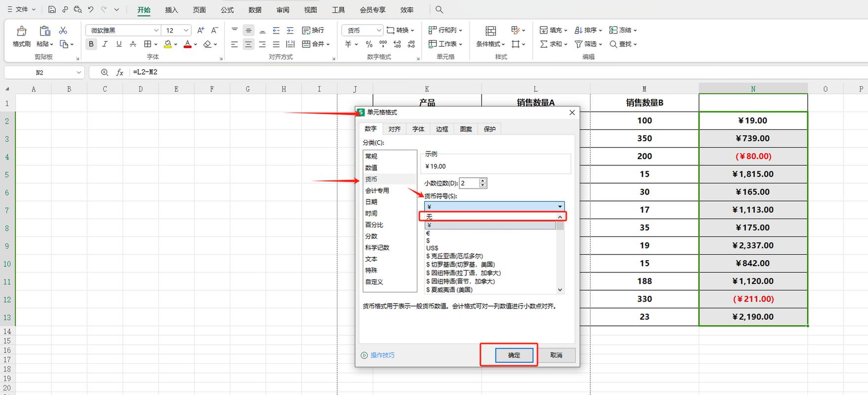Click the Cut scissors icon
The width and height of the screenshot is (868, 395).
pyautogui.click(x=63, y=31)
